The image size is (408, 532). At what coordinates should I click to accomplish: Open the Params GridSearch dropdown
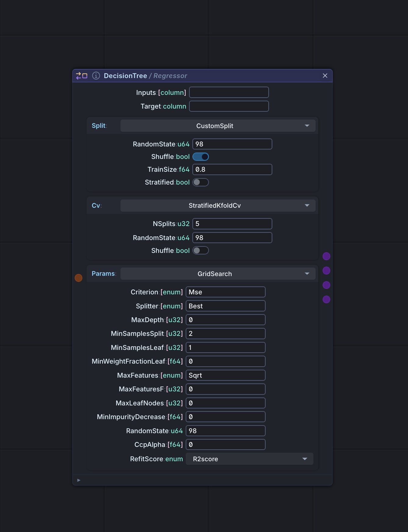point(218,274)
